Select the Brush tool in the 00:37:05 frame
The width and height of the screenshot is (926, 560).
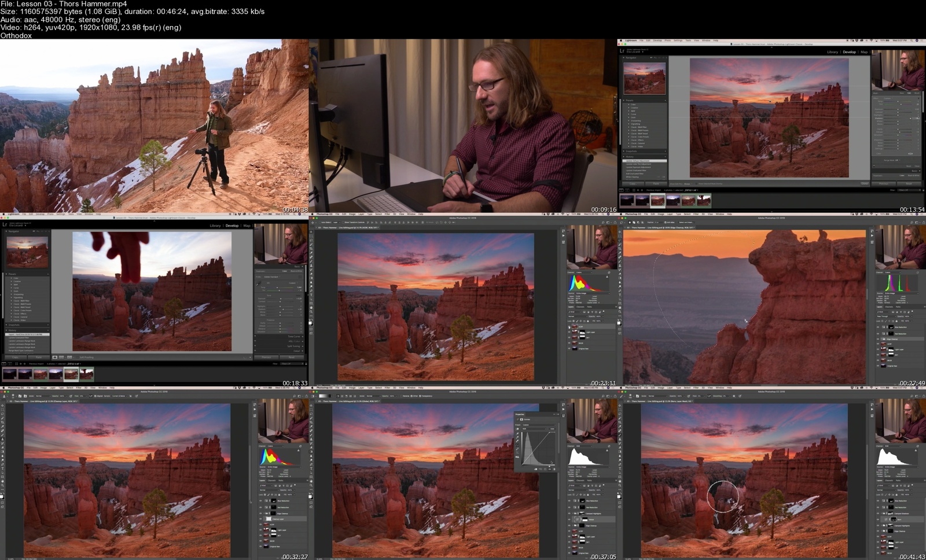click(x=311, y=435)
